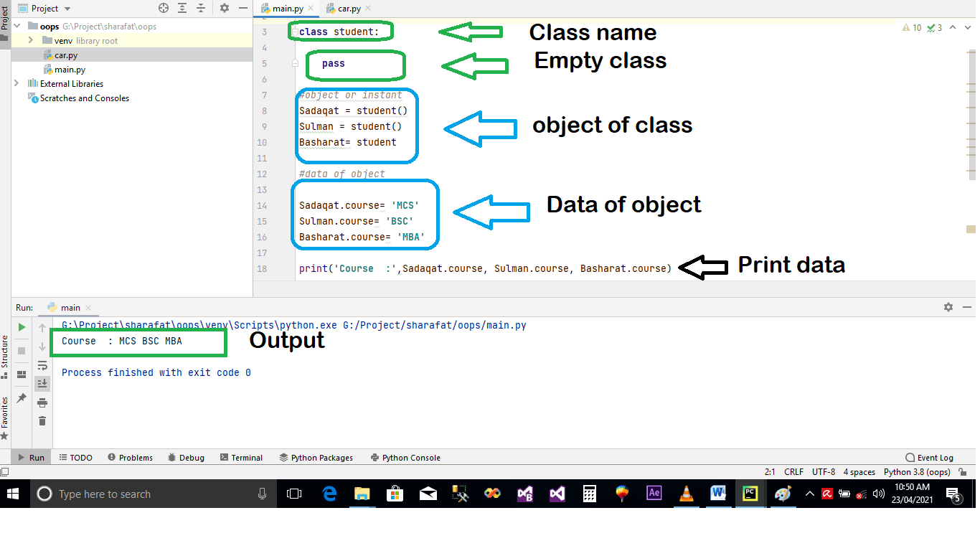Print the run console output

click(x=42, y=402)
